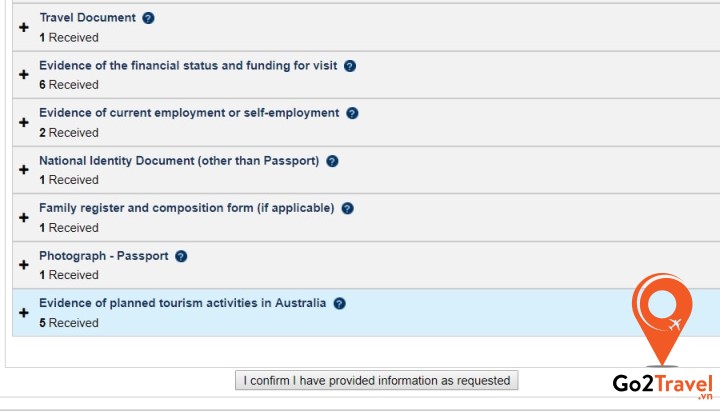Open help for financial status evidence
720x411 pixels.
(350, 66)
